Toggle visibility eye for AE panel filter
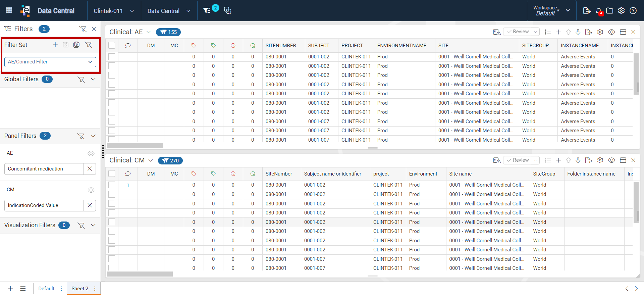The image size is (644, 295). (91, 153)
